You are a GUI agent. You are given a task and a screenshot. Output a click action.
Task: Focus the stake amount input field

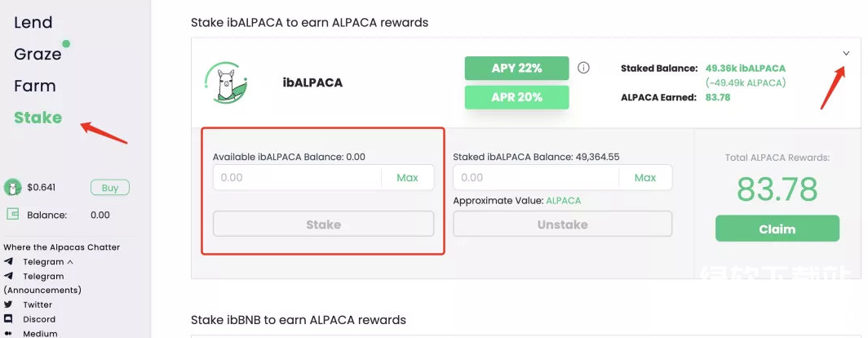pos(297,177)
